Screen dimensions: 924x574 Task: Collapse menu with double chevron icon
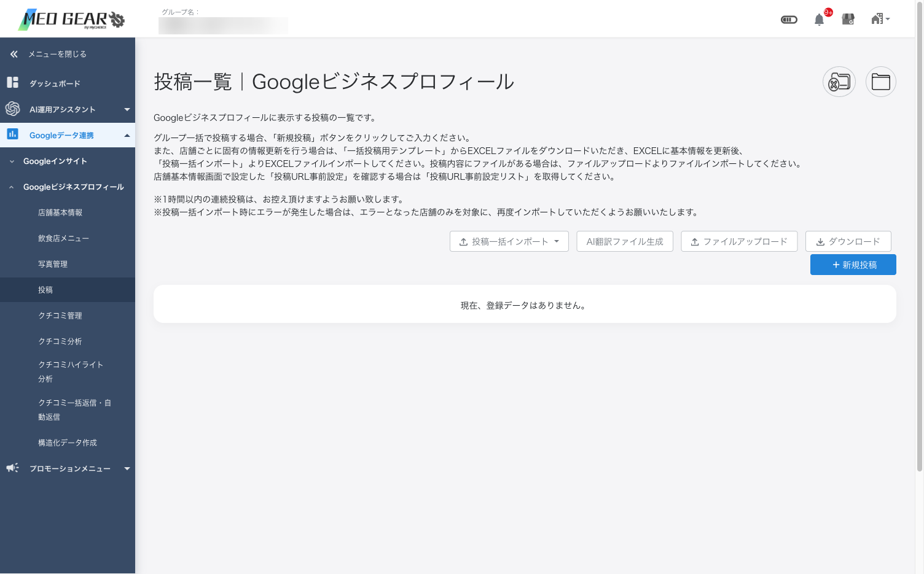pyautogui.click(x=14, y=54)
